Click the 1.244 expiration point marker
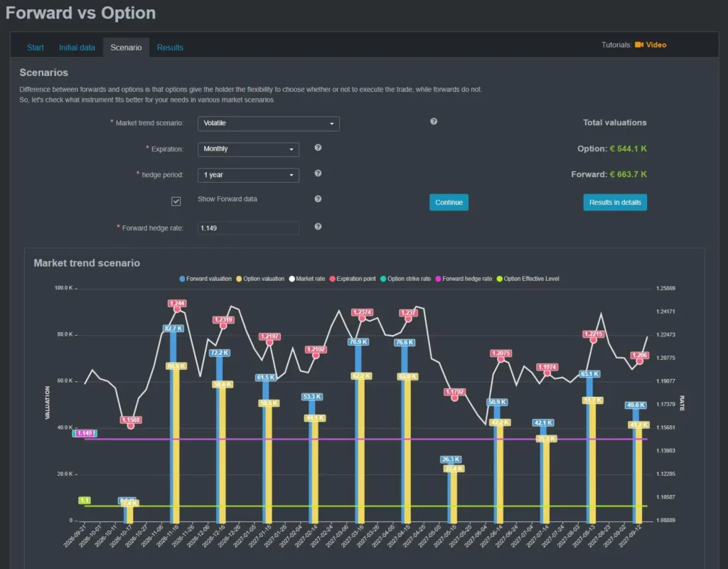Viewport: 728px width, 569px height. [x=177, y=309]
